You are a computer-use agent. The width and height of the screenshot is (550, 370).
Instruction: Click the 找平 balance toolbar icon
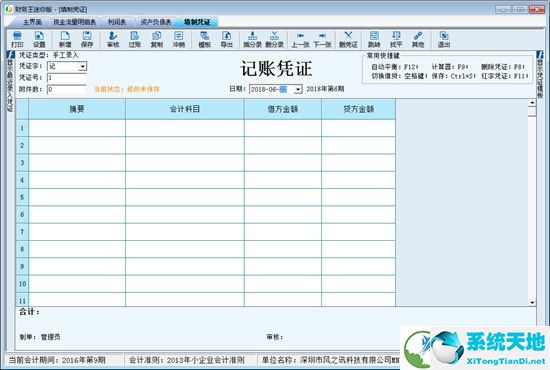coord(396,39)
